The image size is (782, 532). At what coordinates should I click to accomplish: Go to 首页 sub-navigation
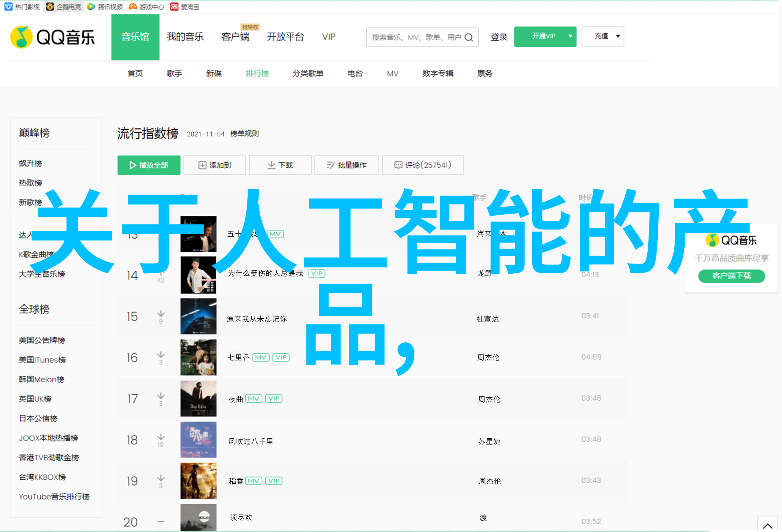(x=135, y=73)
